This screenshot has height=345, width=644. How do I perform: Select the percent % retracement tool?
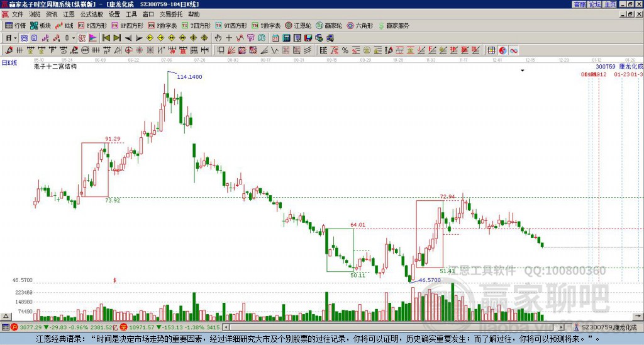pyautogui.click(x=345, y=50)
